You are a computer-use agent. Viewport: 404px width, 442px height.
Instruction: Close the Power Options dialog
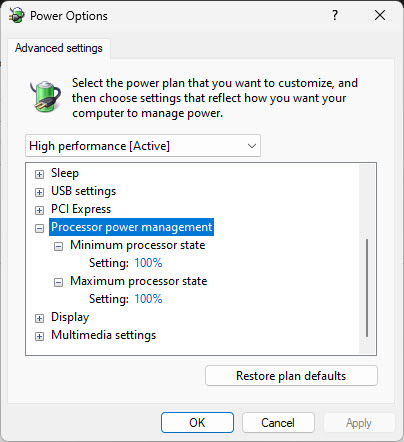[380, 15]
